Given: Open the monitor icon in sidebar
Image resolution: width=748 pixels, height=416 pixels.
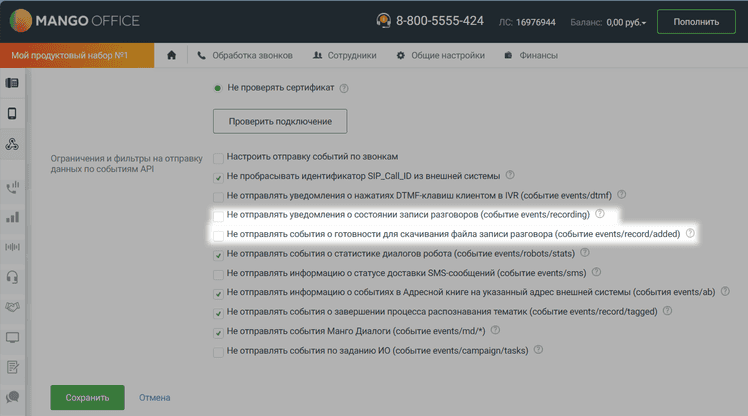Looking at the screenshot, I should (13, 338).
